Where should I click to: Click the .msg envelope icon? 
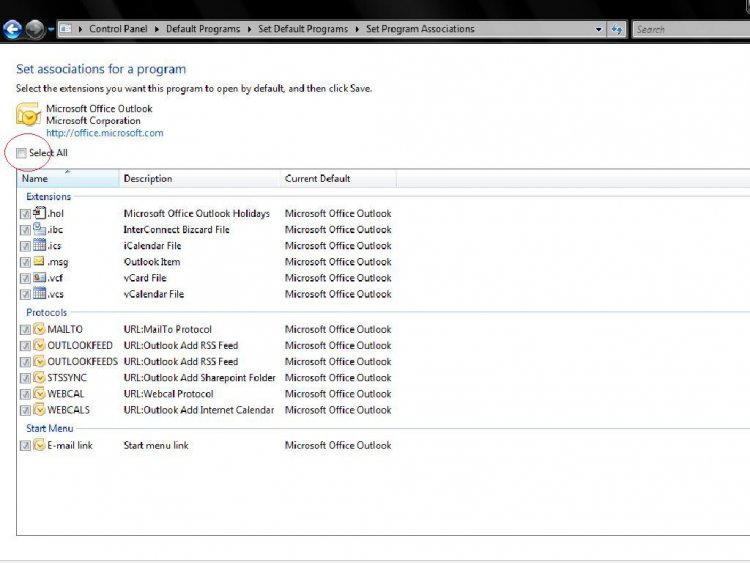(x=39, y=261)
